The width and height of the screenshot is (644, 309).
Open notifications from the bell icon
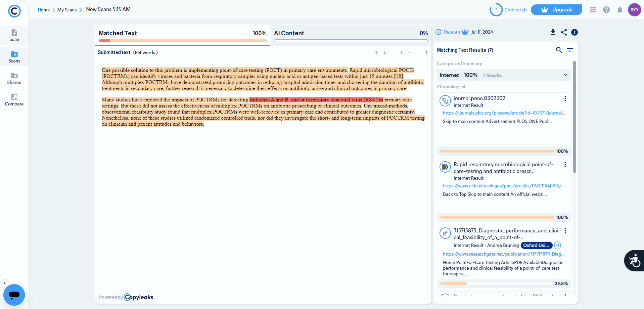tap(620, 10)
